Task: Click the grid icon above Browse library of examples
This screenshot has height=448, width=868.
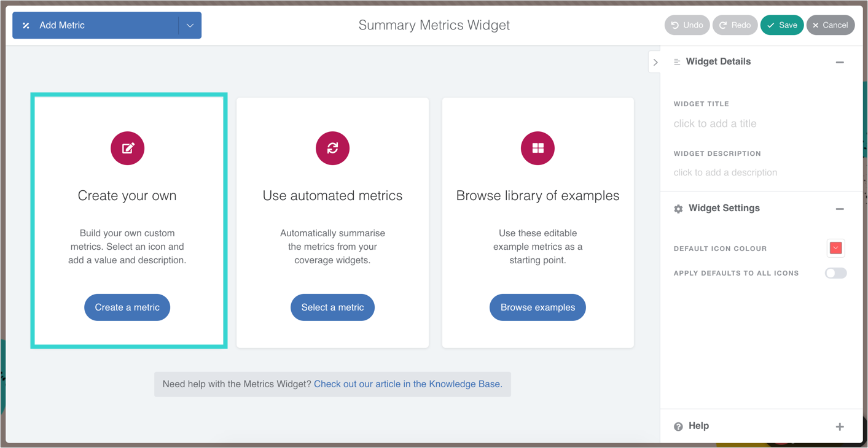Action: (538, 148)
